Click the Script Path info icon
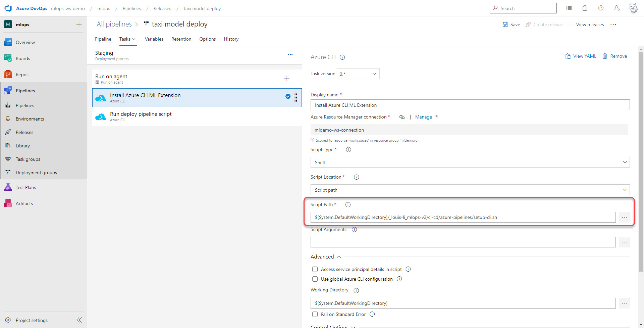Viewport: 644px width, 328px height. pos(348,205)
